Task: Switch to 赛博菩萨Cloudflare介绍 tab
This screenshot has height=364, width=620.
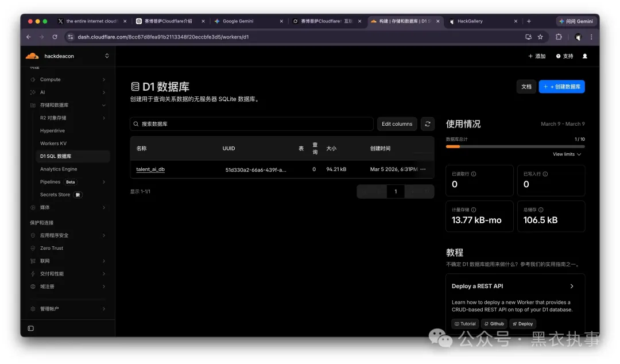Action: (x=170, y=21)
